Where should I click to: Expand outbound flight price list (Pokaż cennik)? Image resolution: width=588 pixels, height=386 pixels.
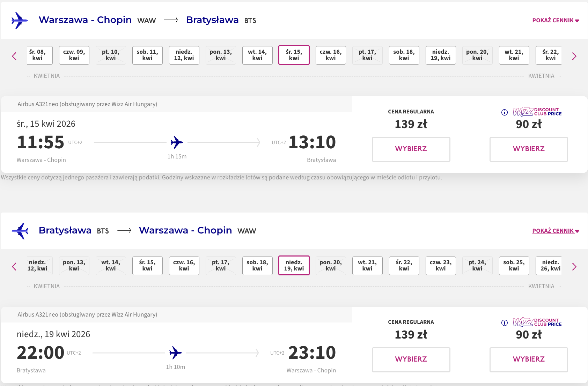click(555, 21)
